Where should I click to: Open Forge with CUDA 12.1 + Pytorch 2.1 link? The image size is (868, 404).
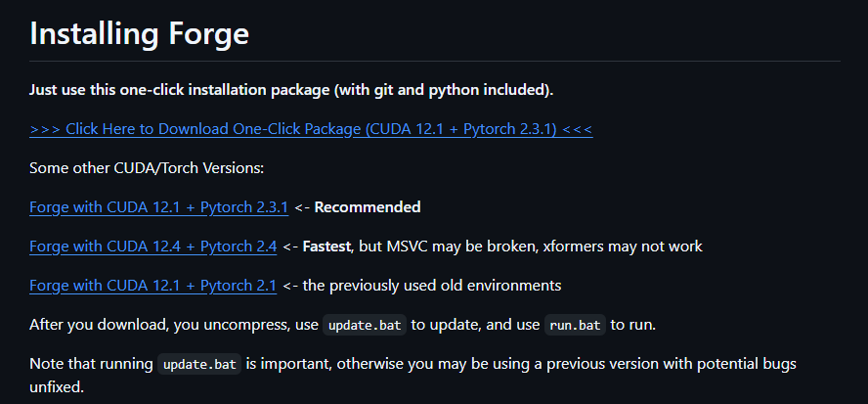[153, 286]
